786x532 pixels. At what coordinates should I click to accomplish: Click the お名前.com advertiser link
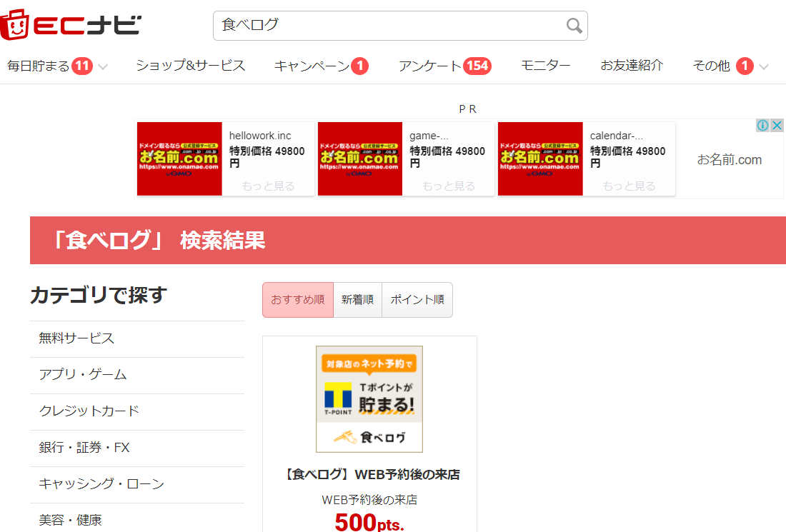(x=730, y=160)
